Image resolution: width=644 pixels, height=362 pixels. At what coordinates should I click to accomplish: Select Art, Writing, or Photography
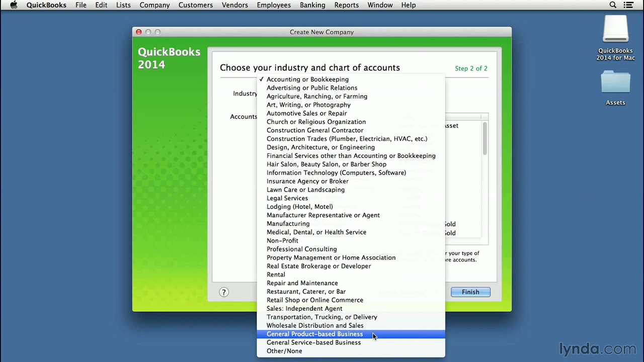351,105
